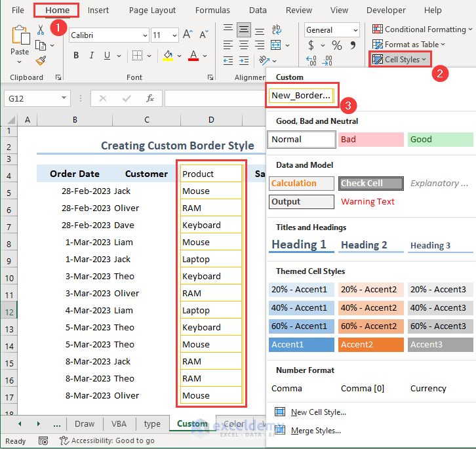476x449 pixels.
Task: Select the Format Painter brush
Action: (x=41, y=60)
